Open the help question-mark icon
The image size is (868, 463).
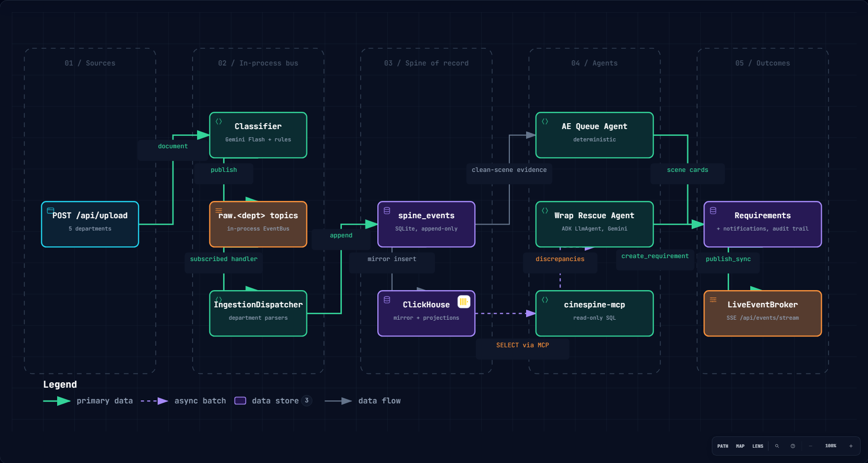coord(793,446)
